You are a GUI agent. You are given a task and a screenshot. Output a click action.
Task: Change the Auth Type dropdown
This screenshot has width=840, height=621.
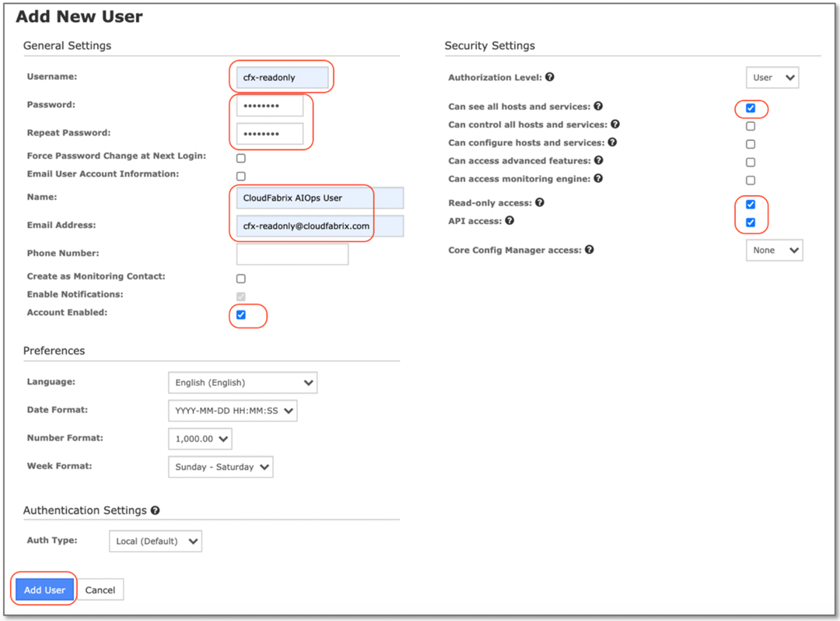coord(155,540)
